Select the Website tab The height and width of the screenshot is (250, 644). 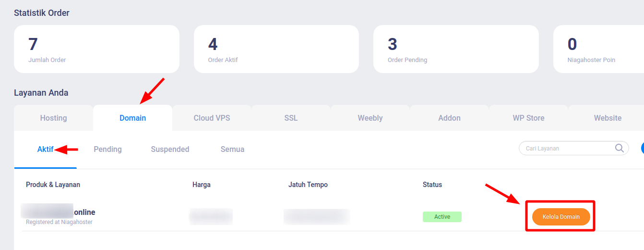pyautogui.click(x=607, y=118)
